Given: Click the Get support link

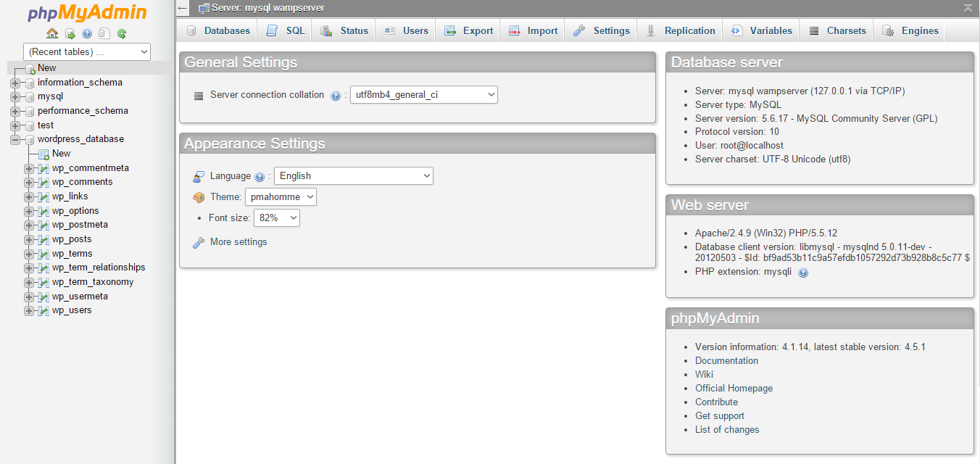Looking at the screenshot, I should (x=720, y=416).
